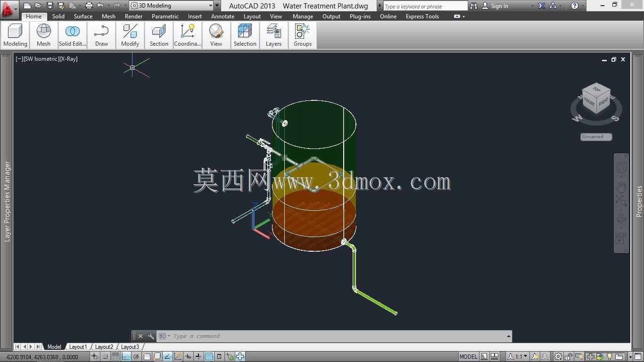644x362 pixels.
Task: Click the Autodesk Exchange X icon
Action: (x=542, y=6)
